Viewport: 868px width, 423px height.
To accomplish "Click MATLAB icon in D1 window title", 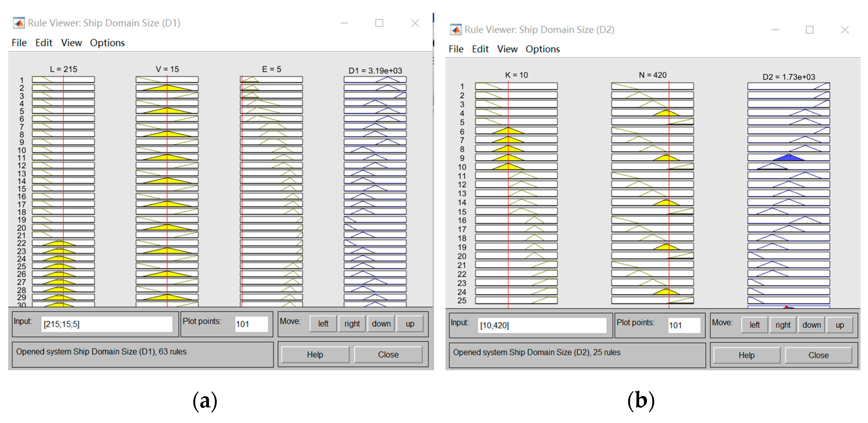I will click(x=19, y=23).
